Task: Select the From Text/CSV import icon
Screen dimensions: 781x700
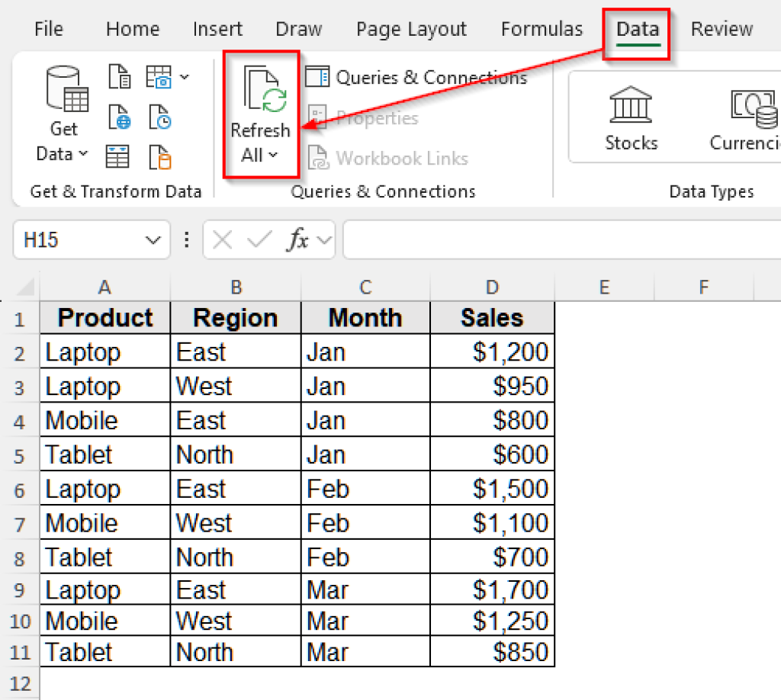Action: tap(120, 76)
